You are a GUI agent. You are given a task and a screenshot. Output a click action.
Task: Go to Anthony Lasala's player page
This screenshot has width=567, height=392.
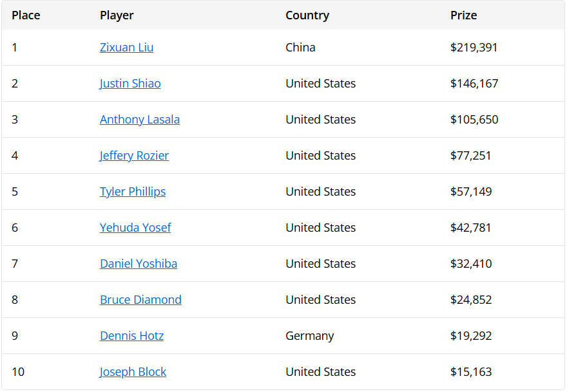pos(140,120)
